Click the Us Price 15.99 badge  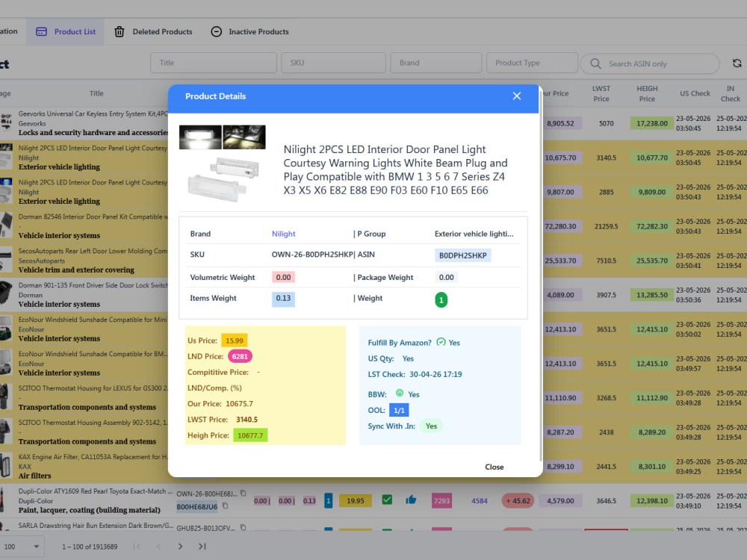point(235,340)
